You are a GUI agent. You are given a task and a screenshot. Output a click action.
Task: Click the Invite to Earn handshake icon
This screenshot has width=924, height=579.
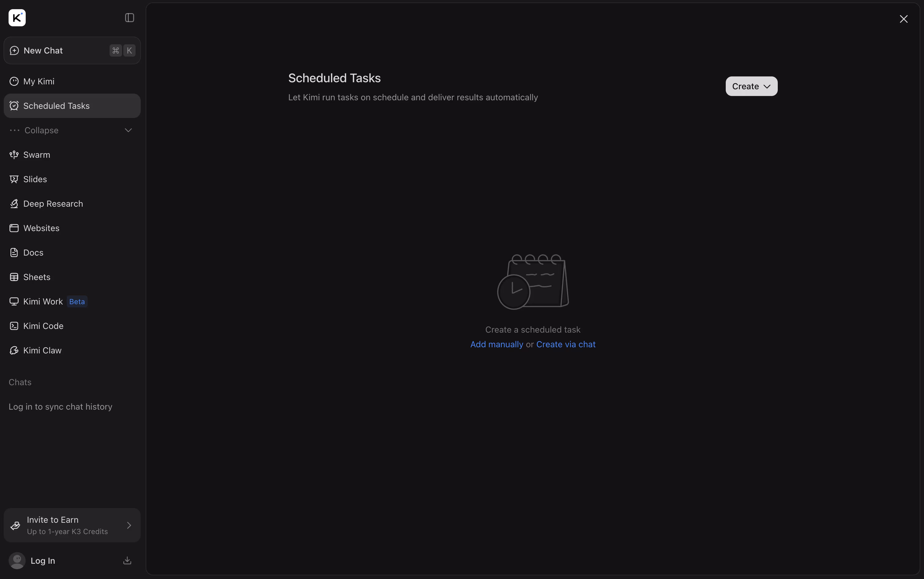[15, 526]
